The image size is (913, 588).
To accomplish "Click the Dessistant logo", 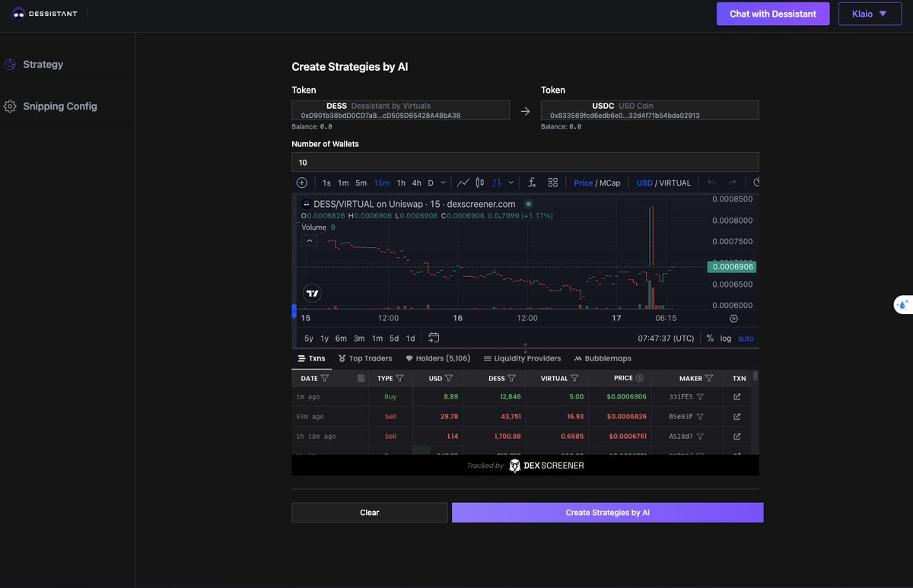I will point(44,14).
